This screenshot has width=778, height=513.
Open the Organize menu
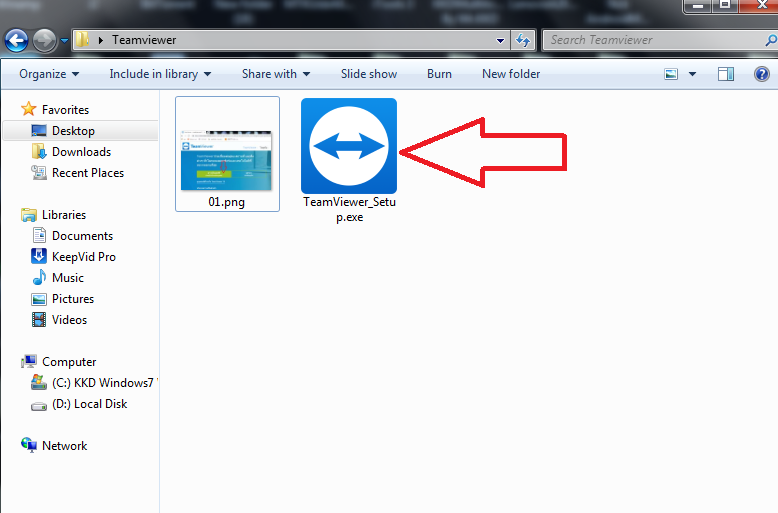click(49, 74)
